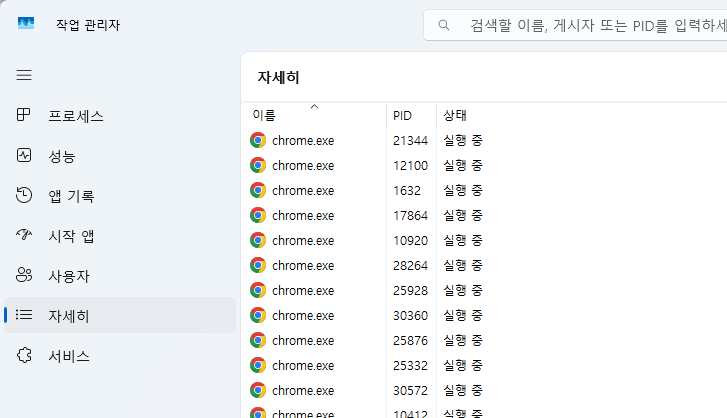Select chrome.exe name with PID 1632
727x418 pixels.
pyautogui.click(x=303, y=190)
